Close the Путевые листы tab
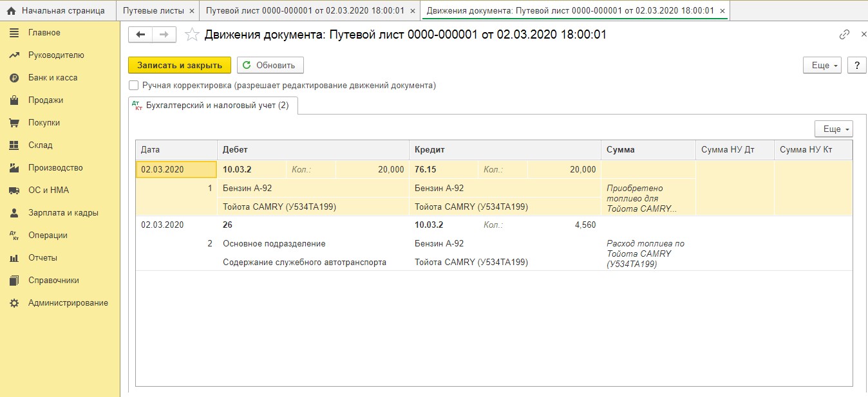The width and height of the screenshot is (868, 397). click(192, 11)
